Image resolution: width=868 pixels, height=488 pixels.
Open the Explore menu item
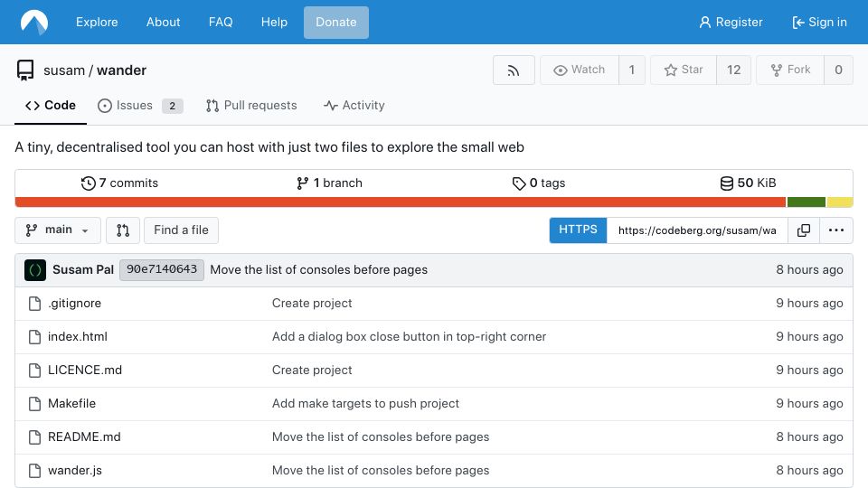[97, 22]
